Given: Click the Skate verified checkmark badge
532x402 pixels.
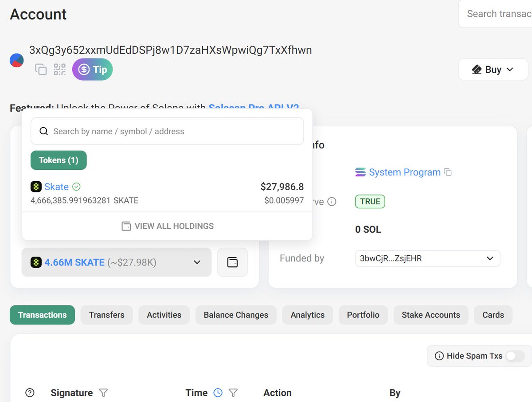Looking at the screenshot, I should [x=76, y=187].
